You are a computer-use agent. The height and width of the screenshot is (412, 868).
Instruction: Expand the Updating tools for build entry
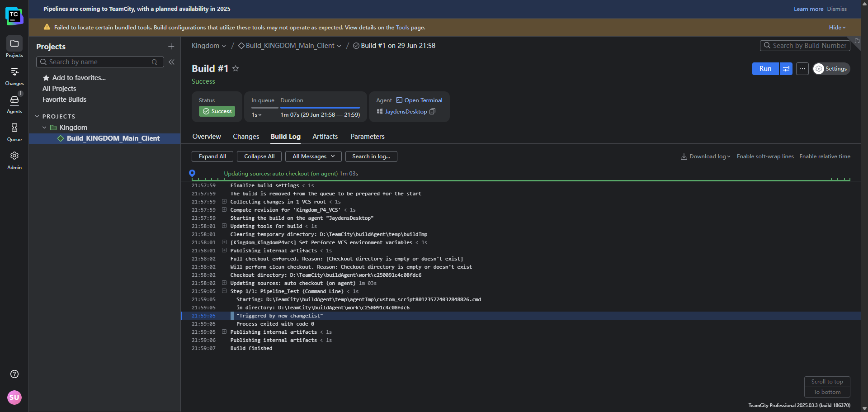pos(224,226)
